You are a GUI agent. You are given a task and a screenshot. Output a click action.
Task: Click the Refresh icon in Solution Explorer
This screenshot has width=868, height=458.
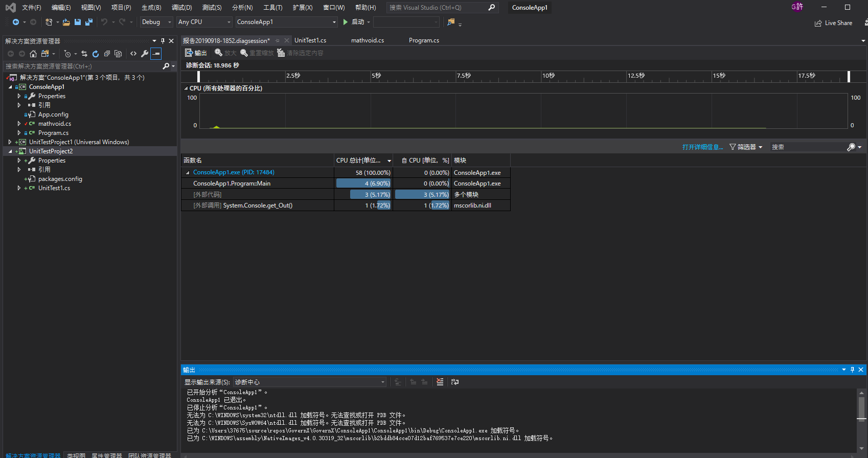pyautogui.click(x=96, y=54)
